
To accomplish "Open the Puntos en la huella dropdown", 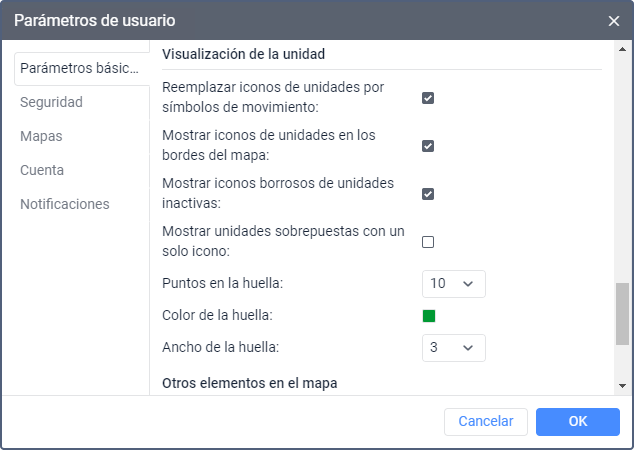I will coord(453,283).
